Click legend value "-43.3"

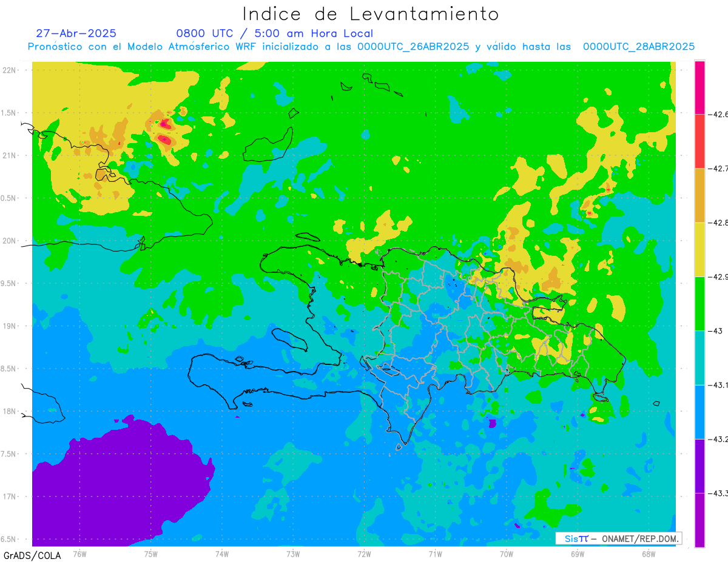pos(718,493)
